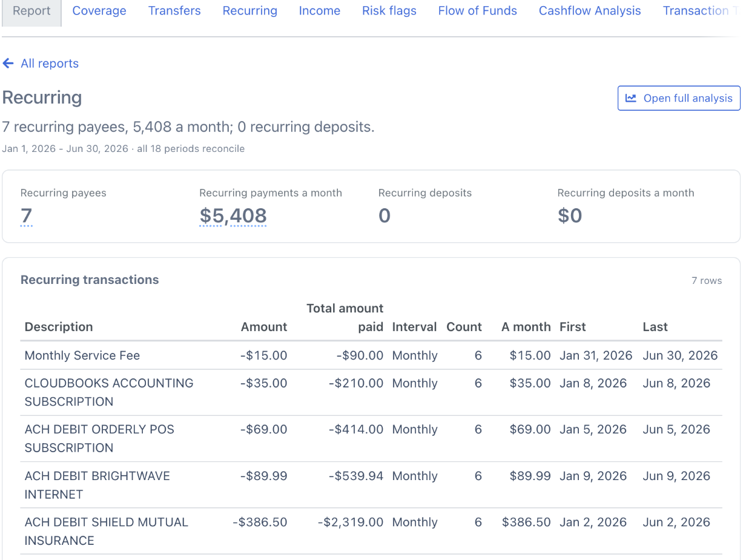The width and height of the screenshot is (746, 560).
Task: Click the -$15.00 amount cell
Action: pos(263,355)
